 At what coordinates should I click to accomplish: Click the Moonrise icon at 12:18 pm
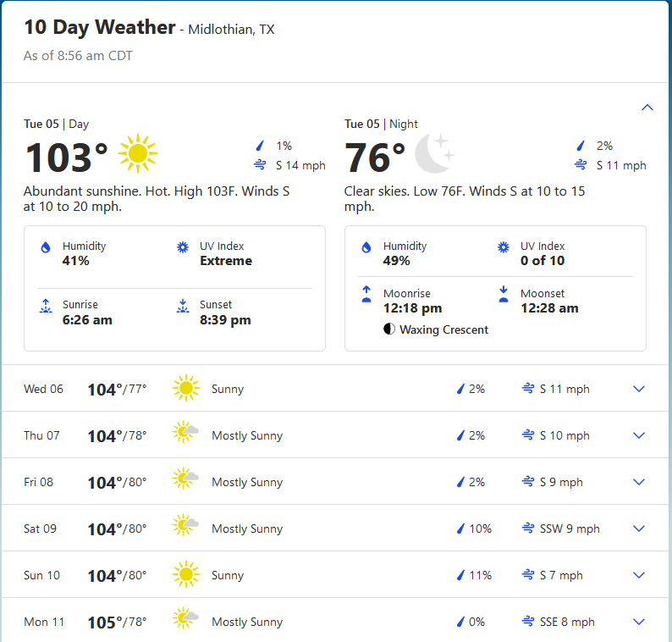(x=366, y=294)
